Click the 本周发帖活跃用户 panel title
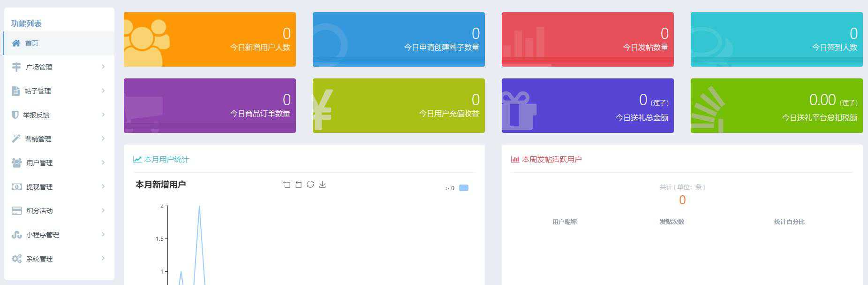This screenshot has height=285, width=868. (552, 160)
